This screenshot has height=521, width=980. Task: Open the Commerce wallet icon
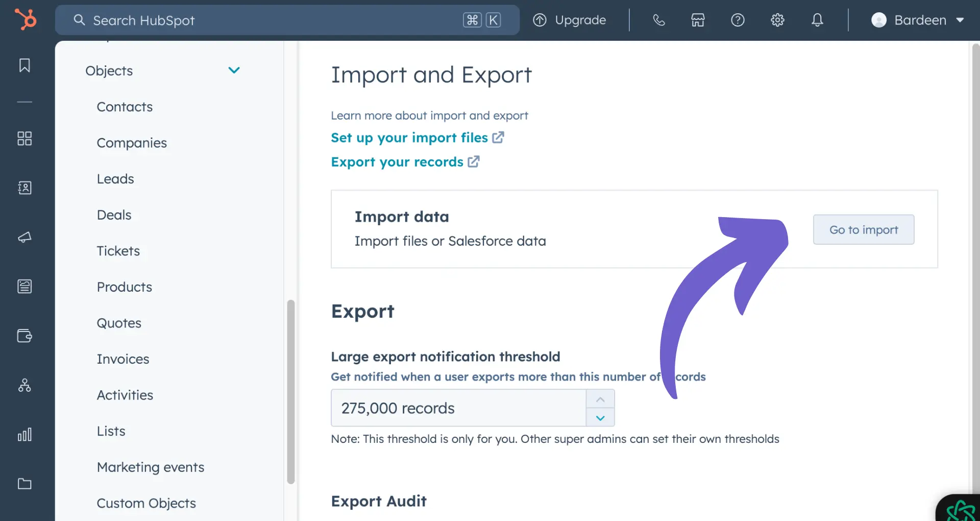[24, 336]
